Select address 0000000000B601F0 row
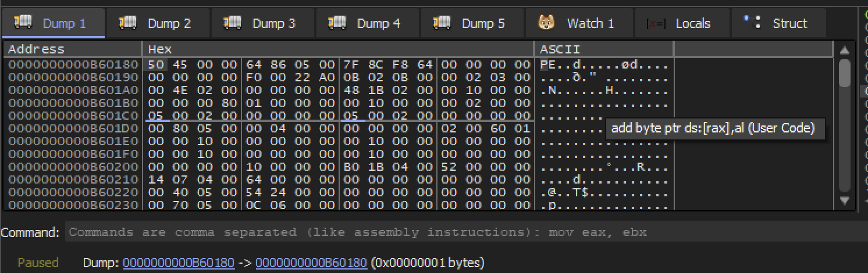The width and height of the screenshot is (868, 273). click(x=73, y=154)
